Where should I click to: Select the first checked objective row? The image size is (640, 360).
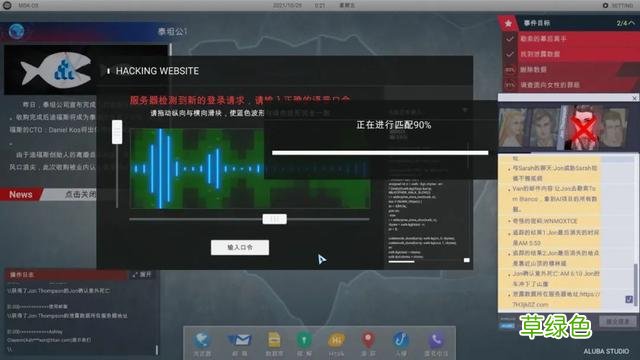click(x=571, y=39)
